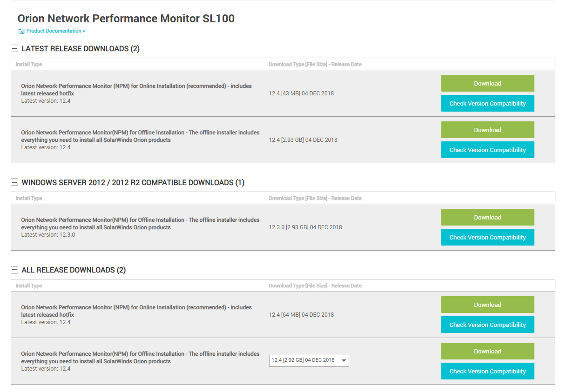Viewport: 567px width, 392px height.
Task: Click the document icon beside Product Documentation
Action: 21,31
